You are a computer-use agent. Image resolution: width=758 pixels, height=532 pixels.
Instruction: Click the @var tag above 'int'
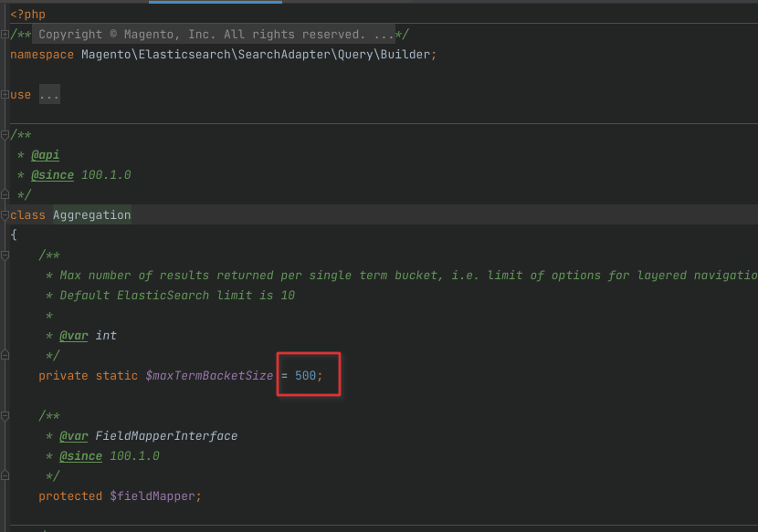pos(73,335)
